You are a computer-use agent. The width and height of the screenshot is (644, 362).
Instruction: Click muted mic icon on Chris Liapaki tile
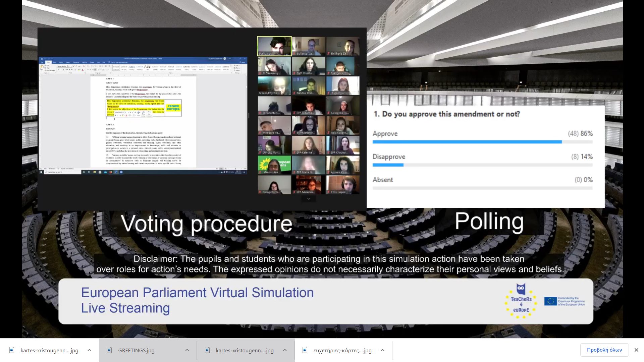329,192
